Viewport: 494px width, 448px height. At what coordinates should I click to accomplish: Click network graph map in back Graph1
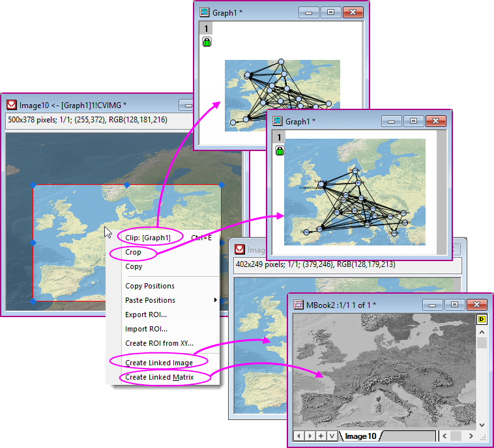282,95
